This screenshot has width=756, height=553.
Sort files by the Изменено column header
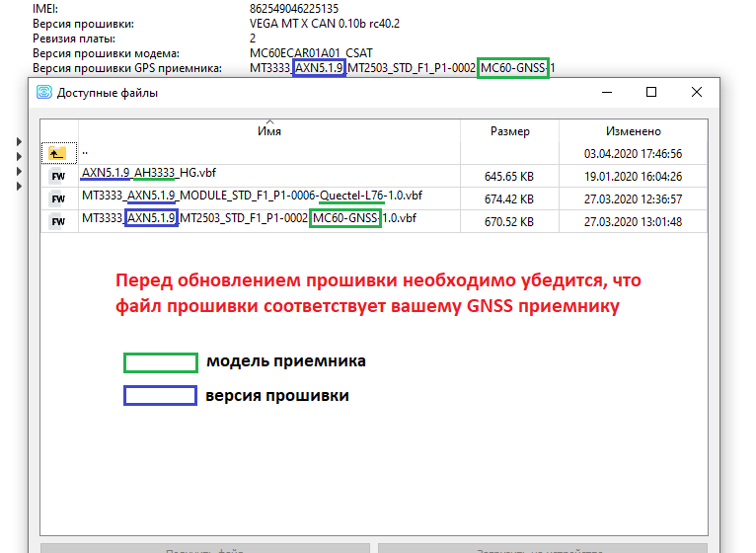[x=633, y=130]
